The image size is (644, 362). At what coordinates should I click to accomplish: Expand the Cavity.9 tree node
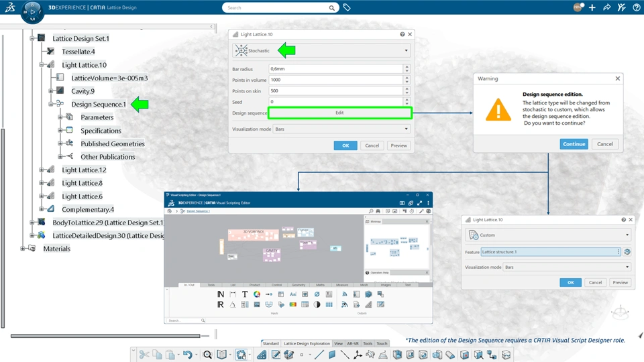click(x=51, y=91)
